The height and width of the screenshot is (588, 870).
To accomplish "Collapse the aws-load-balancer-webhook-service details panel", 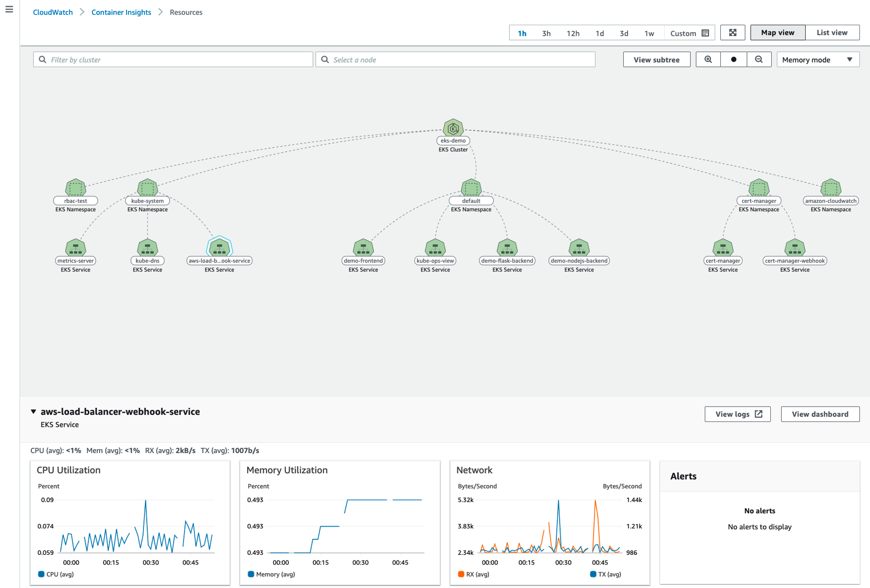I will pos(33,411).
